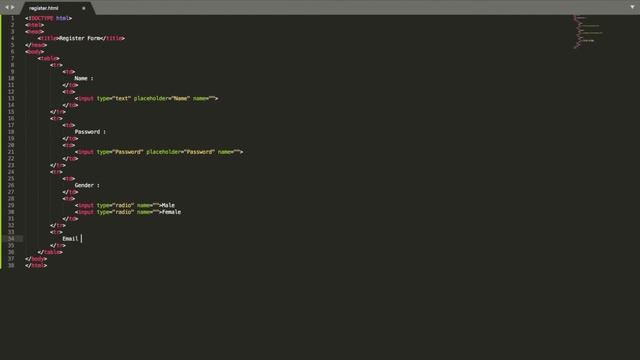Click the opening <table> tag on line 7

click(x=49, y=58)
